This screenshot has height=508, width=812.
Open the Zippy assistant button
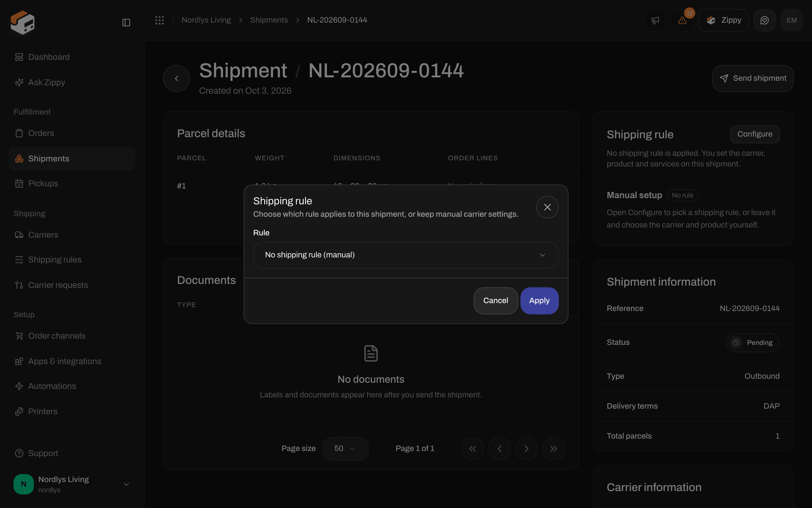(x=723, y=21)
